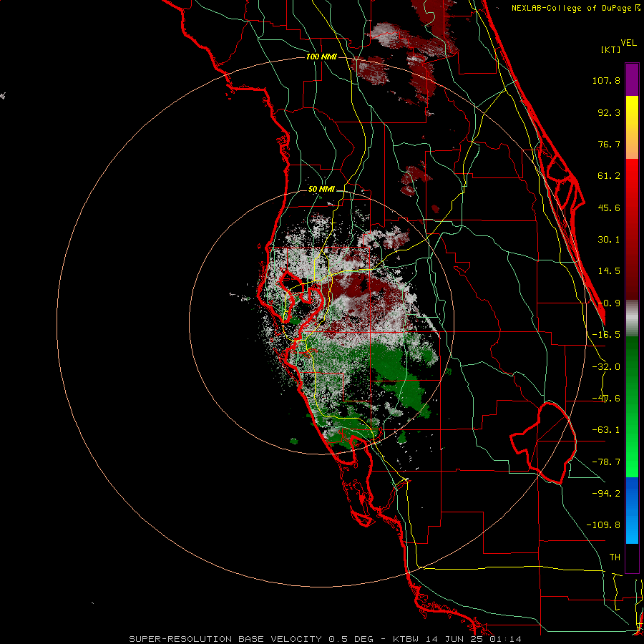
Task: Select the 107.8 scale value
Action: (x=606, y=80)
